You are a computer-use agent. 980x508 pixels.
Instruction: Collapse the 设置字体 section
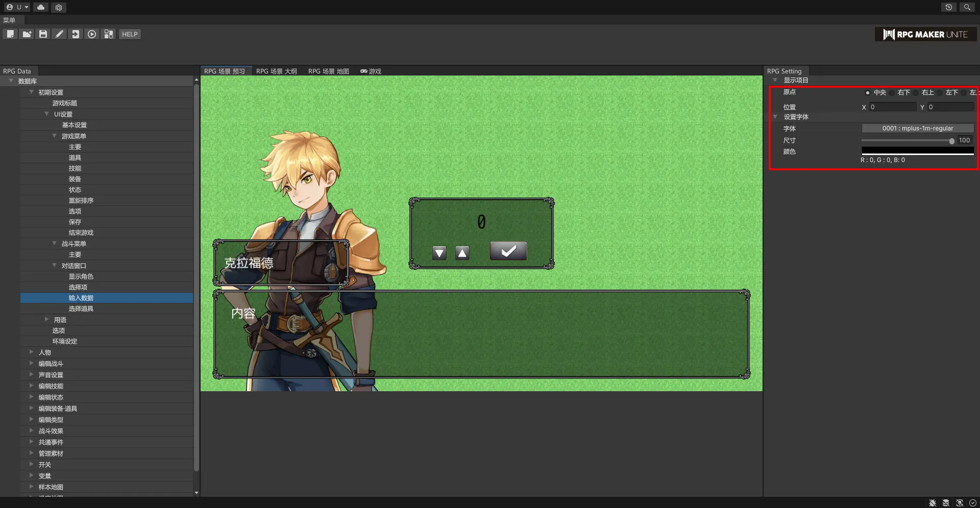pyautogui.click(x=775, y=117)
